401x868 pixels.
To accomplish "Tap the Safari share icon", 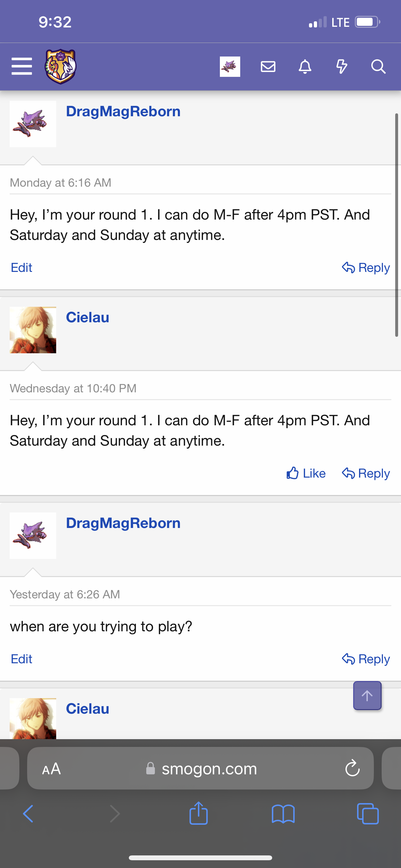I will 199,813.
